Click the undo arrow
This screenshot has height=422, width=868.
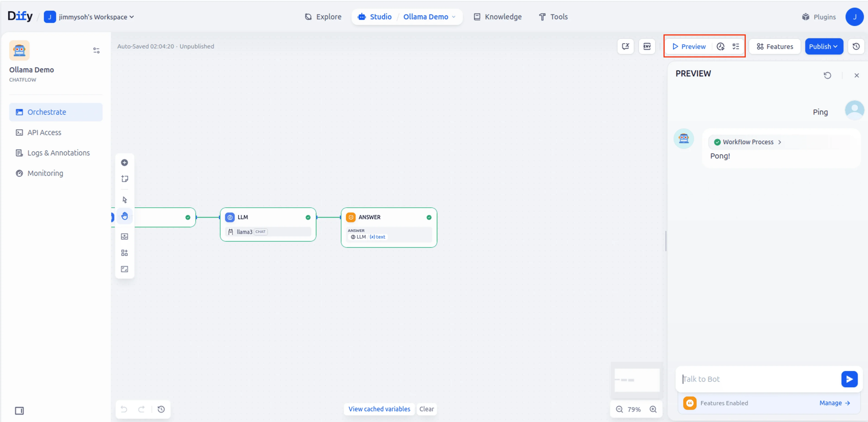click(x=124, y=409)
